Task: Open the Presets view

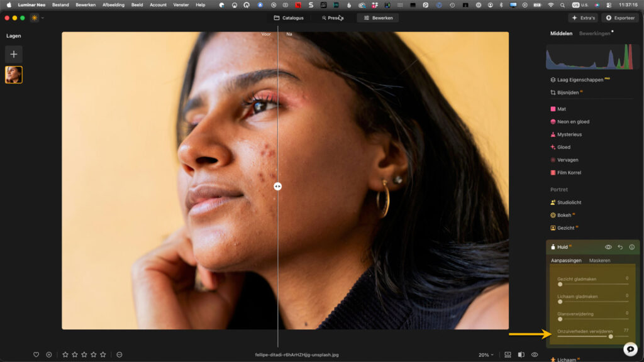Action: coord(333,18)
